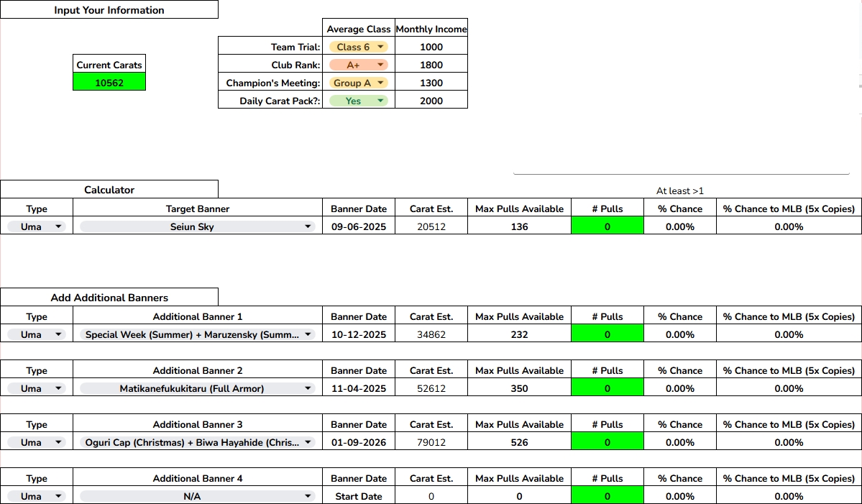
Task: Select the # Pulls cell for Additional Banner 3
Action: tap(607, 441)
